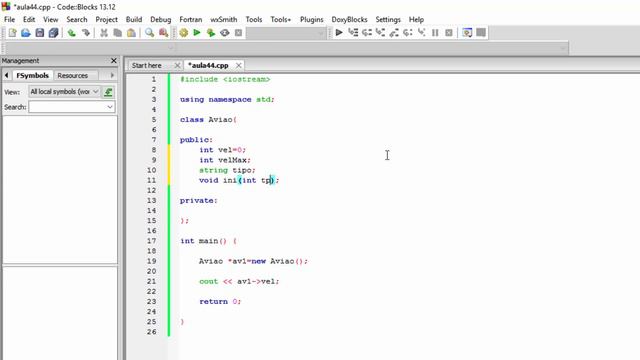The height and width of the screenshot is (360, 640).
Task: Redo the edit using grey arrow icon
Action: [86, 33]
